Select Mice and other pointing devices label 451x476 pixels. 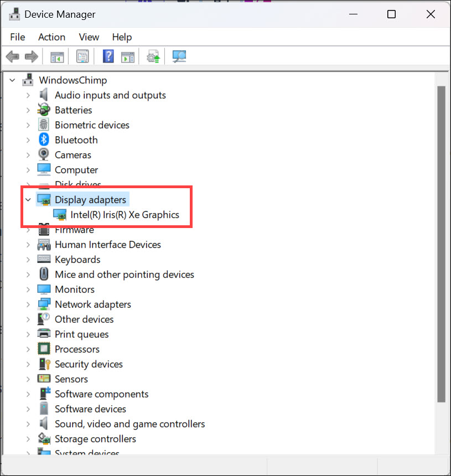pyautogui.click(x=125, y=275)
